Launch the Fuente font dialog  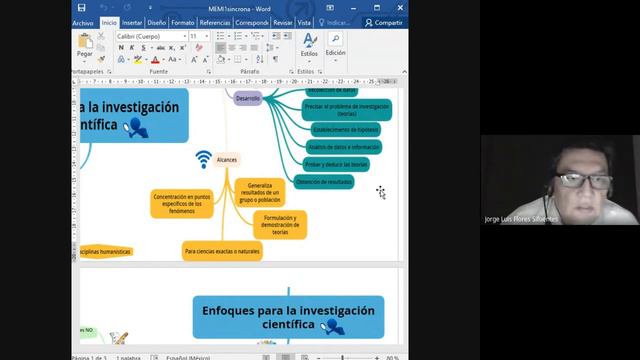coord(209,72)
